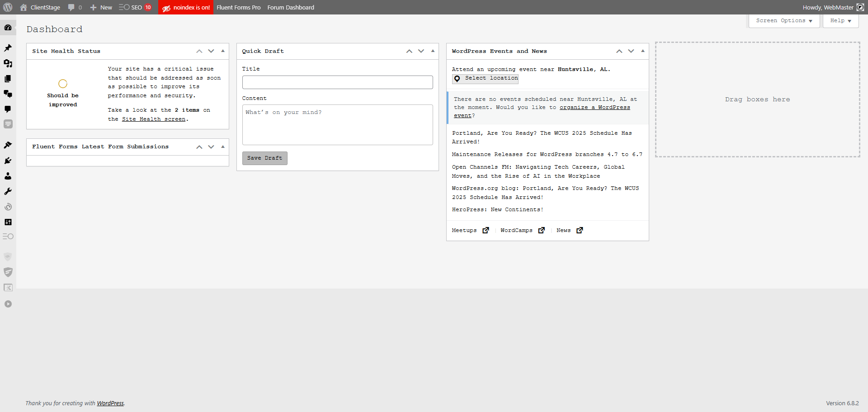Open Maintenance Releases for WordPress branches news

coord(547,155)
